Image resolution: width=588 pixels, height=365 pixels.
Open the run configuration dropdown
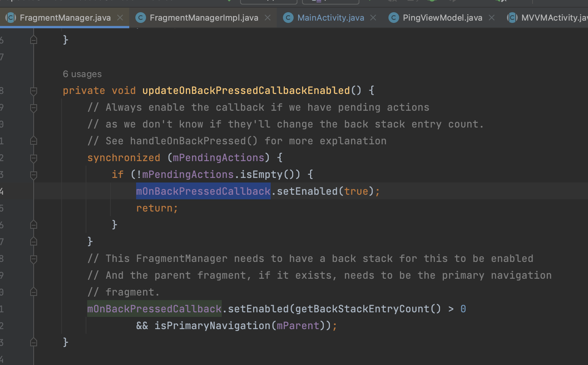click(268, 2)
